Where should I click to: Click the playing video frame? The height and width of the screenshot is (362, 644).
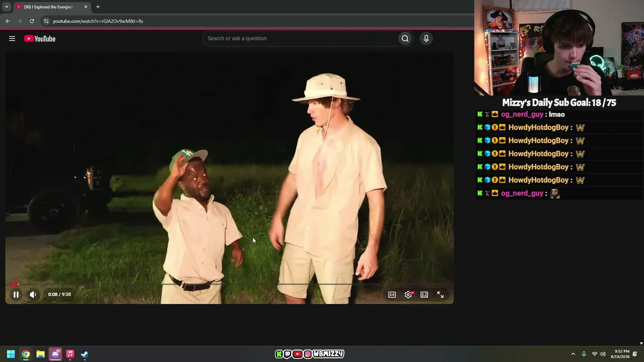point(229,177)
